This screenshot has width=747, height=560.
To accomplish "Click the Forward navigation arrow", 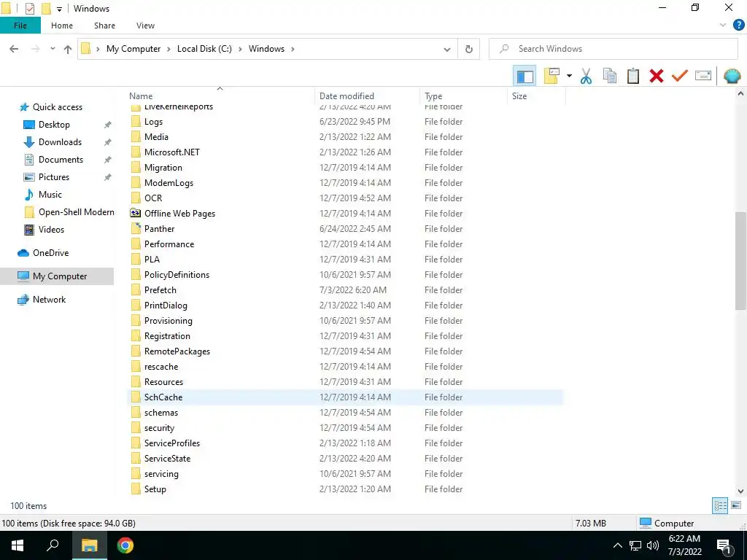I will pos(35,49).
